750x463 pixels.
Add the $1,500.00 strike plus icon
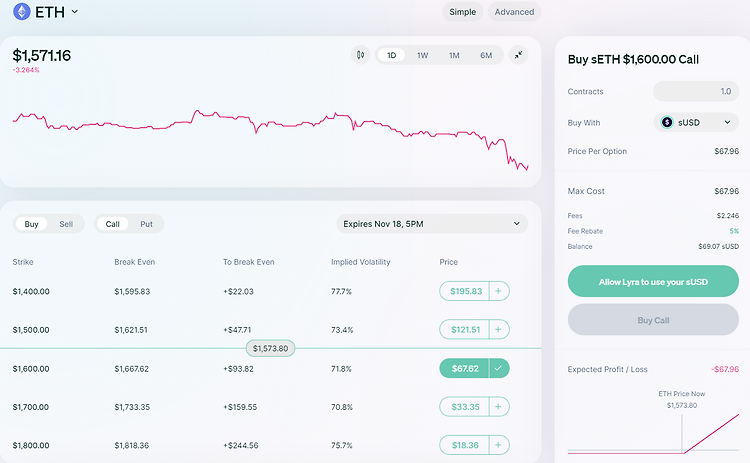(x=498, y=330)
